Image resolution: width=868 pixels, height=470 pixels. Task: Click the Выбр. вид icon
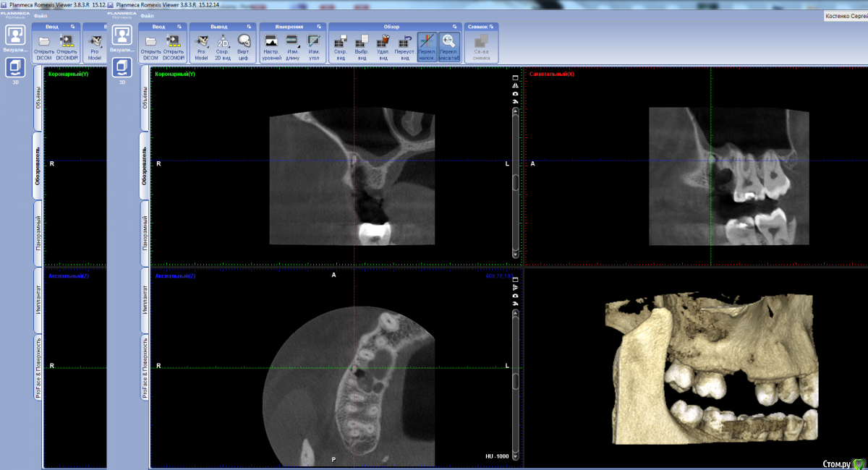pos(362,45)
